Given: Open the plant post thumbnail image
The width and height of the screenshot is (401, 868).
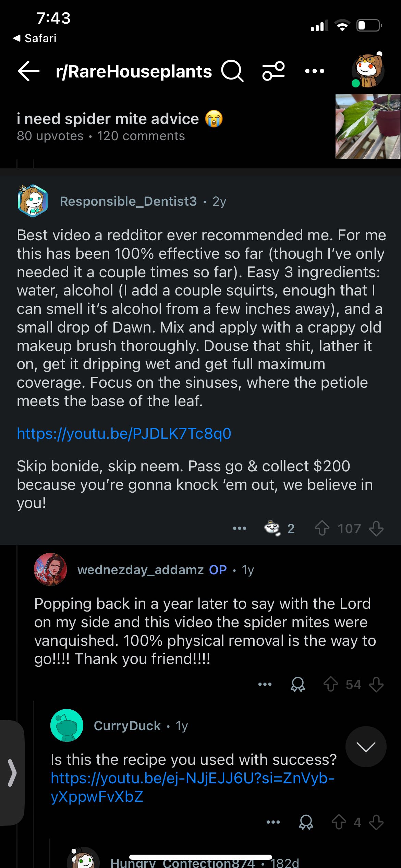Looking at the screenshot, I should pos(368,126).
